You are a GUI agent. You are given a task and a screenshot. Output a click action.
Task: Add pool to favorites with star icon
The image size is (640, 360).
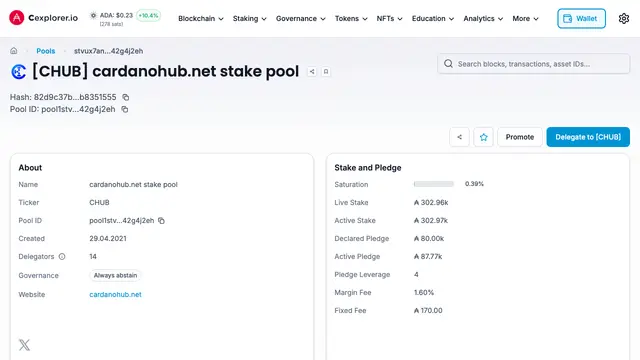483,137
